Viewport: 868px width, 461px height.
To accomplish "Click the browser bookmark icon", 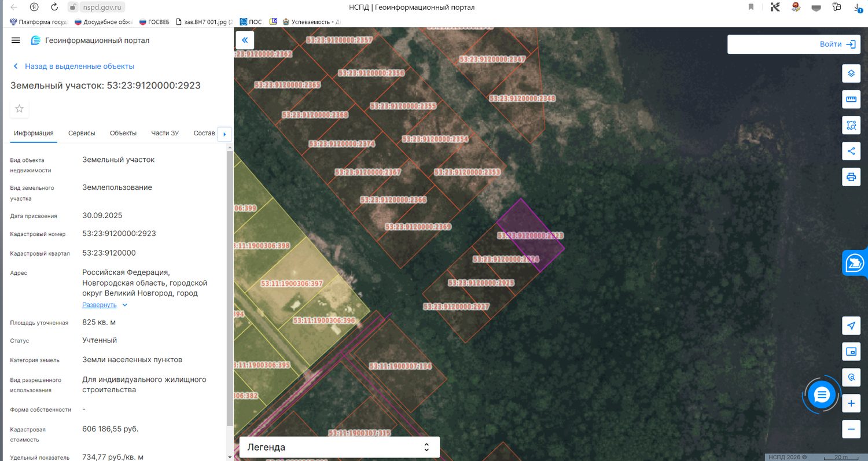I will pyautogui.click(x=751, y=8).
